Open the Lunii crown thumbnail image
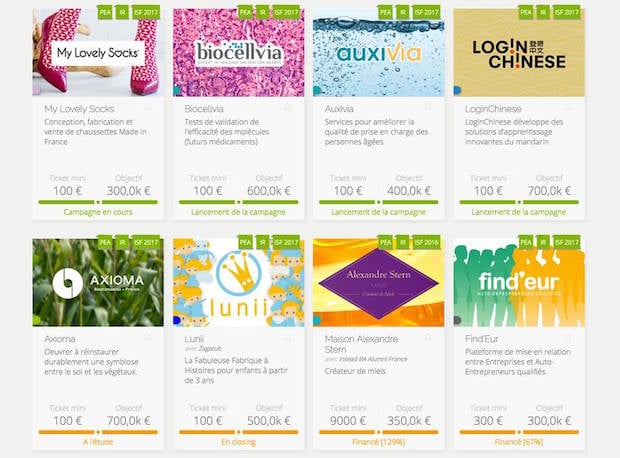 [x=238, y=282]
